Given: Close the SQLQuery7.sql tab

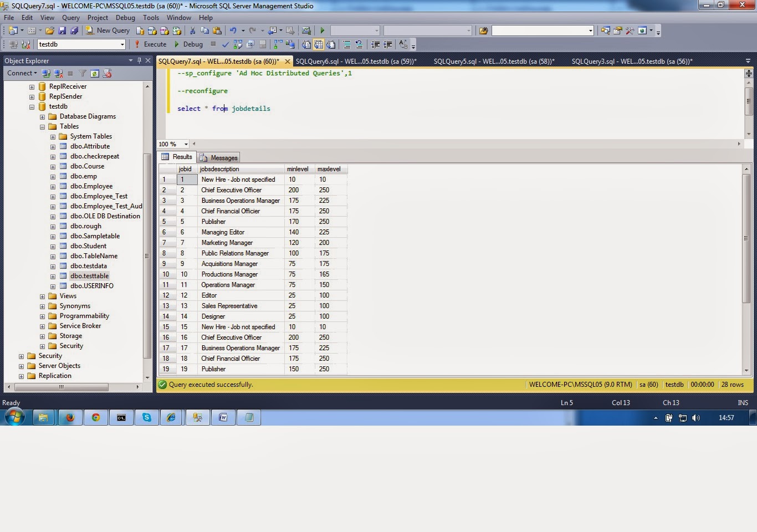Looking at the screenshot, I should pos(288,62).
